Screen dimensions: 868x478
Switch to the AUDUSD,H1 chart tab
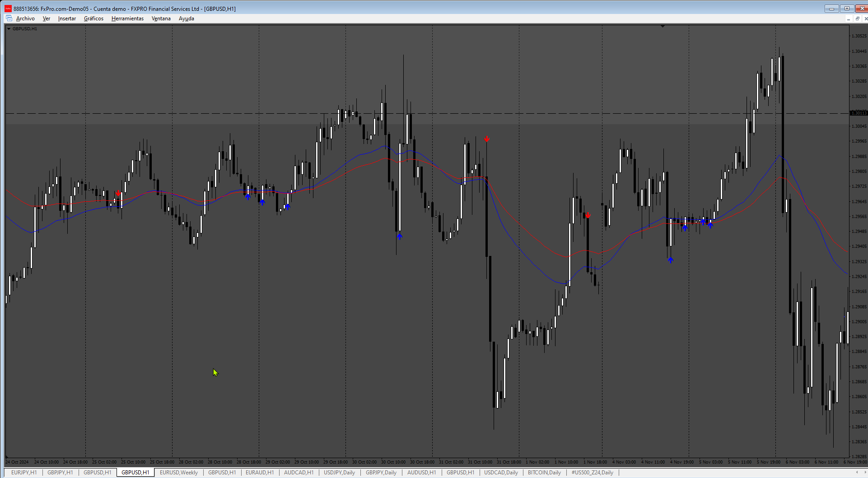[422, 473]
